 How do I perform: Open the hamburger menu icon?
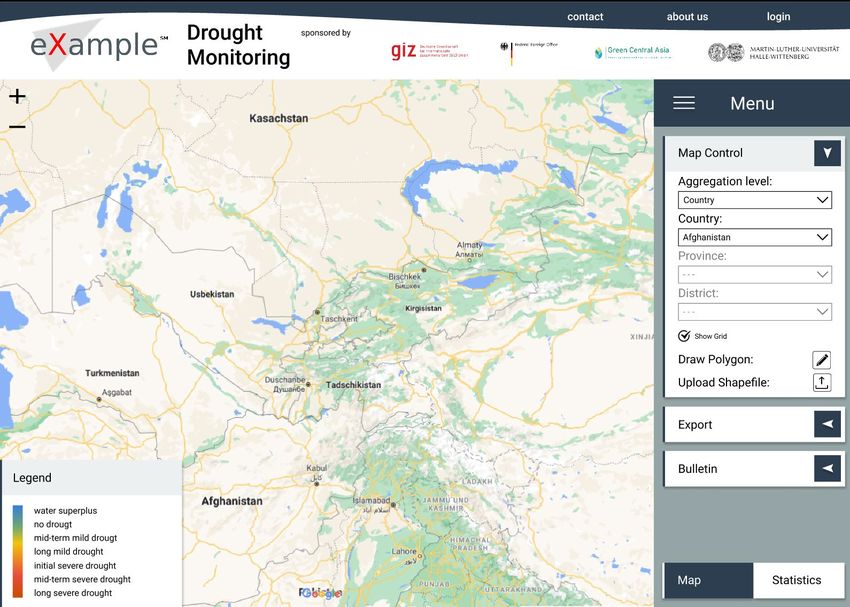coord(684,103)
